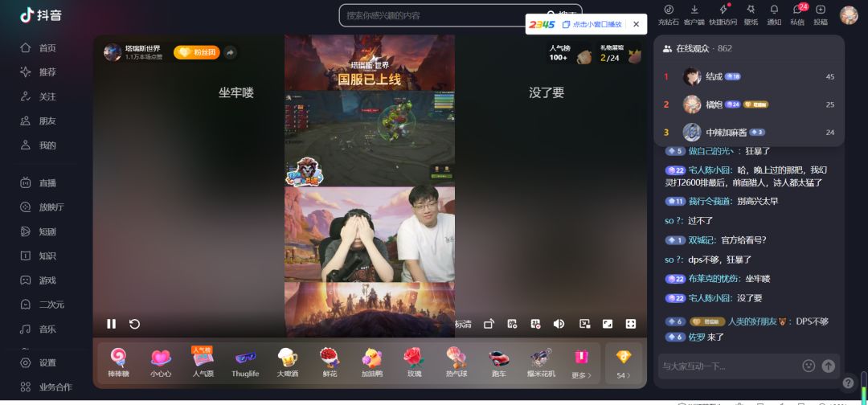Send the 人气票 popularity ticket gift

203,362
